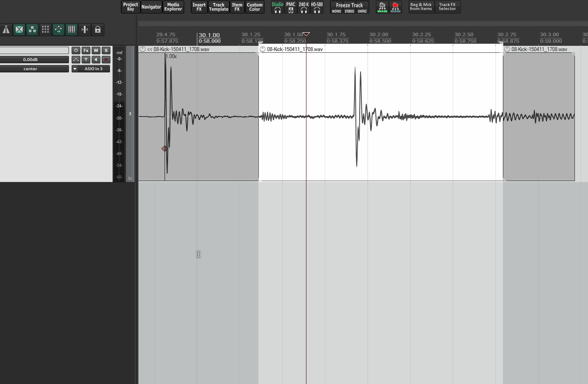
Task: Open Media Explorer
Action: tap(173, 7)
